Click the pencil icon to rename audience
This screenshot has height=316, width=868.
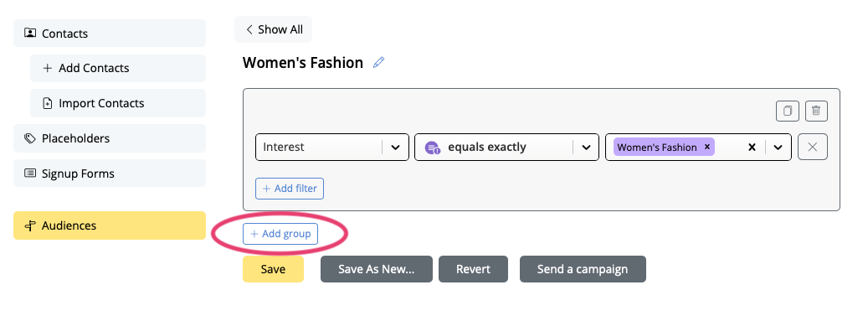tap(378, 63)
